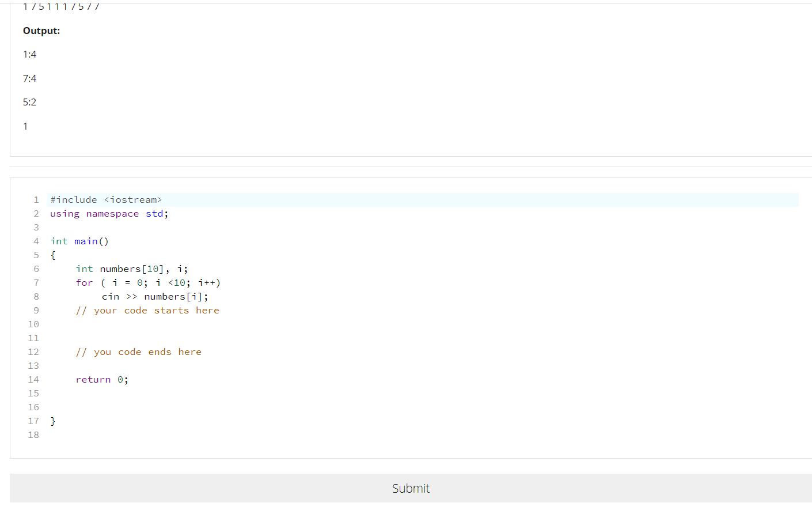Select the output line '7:4'
This screenshot has width=812, height=514.
click(x=29, y=78)
